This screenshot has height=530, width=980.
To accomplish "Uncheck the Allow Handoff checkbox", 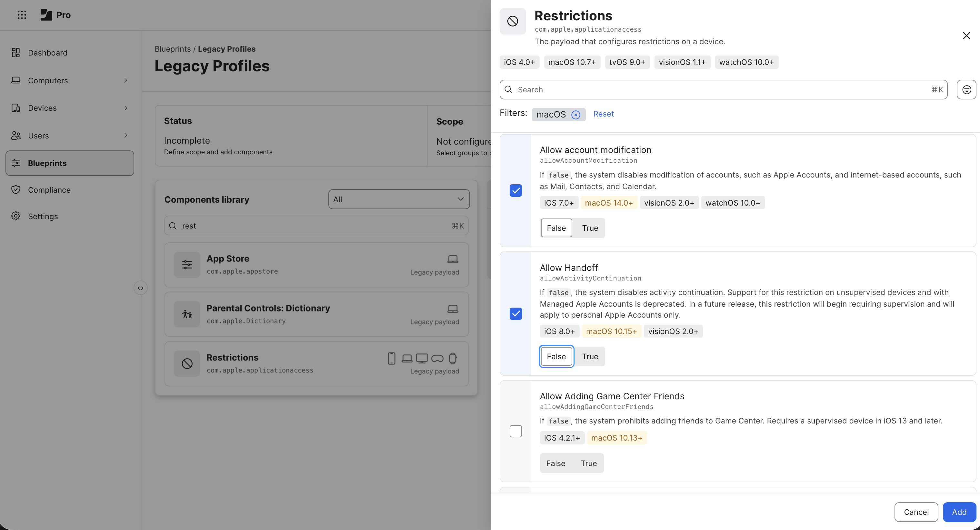I will (515, 314).
